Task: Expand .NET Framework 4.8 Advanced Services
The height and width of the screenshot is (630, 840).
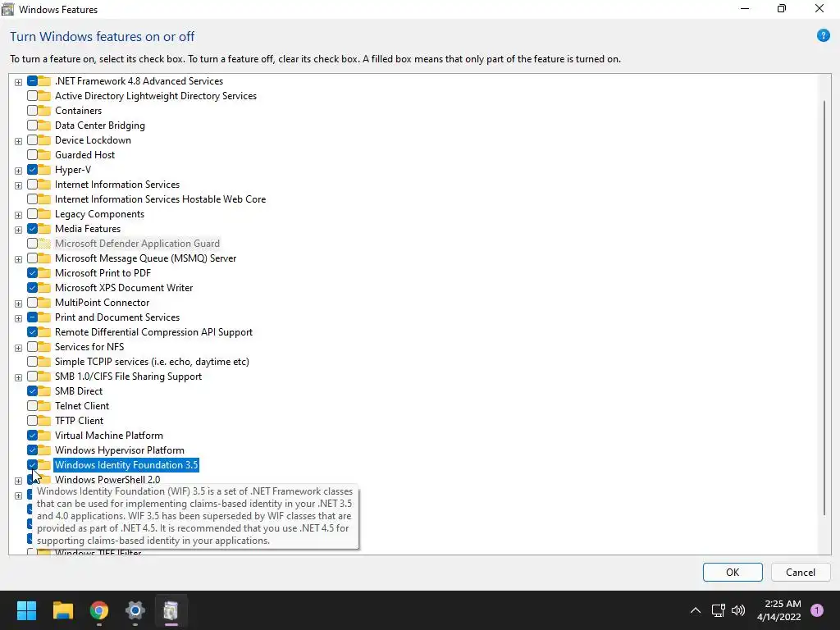Action: [x=18, y=82]
